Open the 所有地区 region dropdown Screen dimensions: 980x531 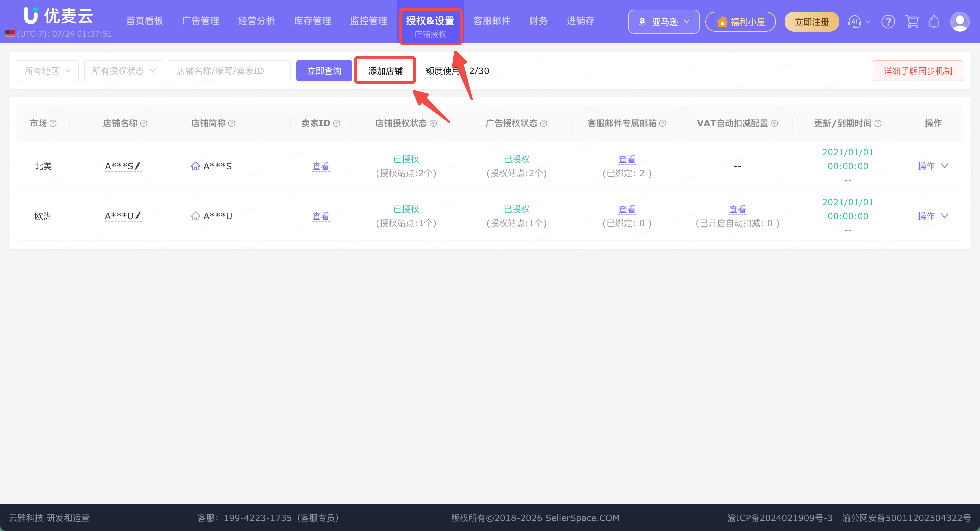pyautogui.click(x=48, y=71)
